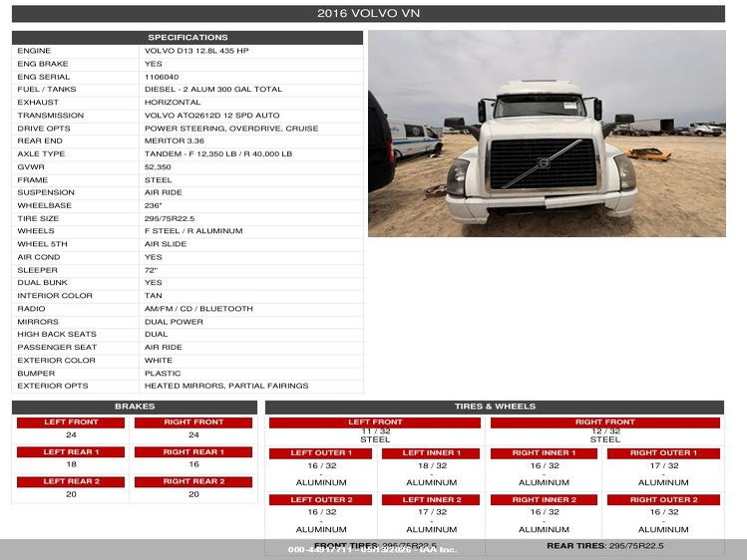Select the TIRES & WHEELS header

point(495,407)
